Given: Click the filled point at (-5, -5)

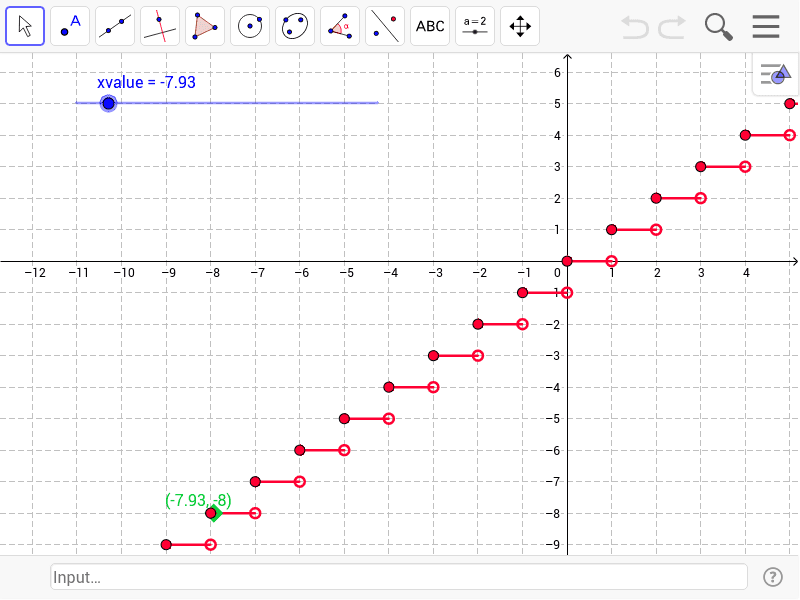Looking at the screenshot, I should point(344,419).
